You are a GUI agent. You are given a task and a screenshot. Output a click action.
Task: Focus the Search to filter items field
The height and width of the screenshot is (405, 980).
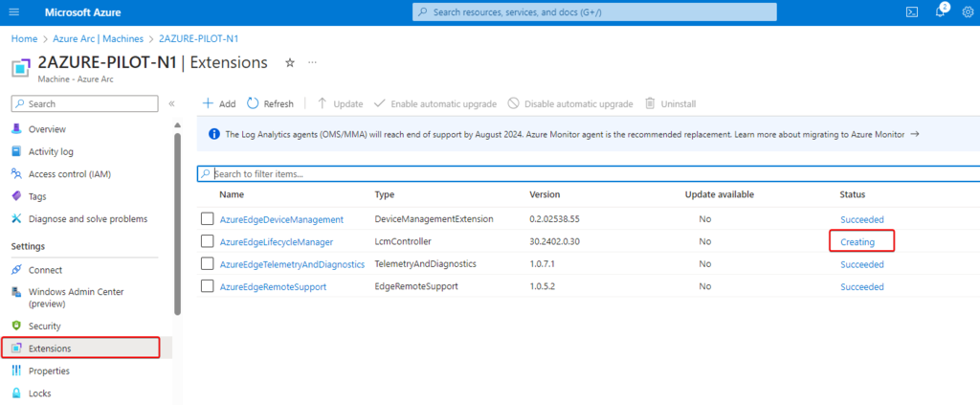click(x=574, y=174)
